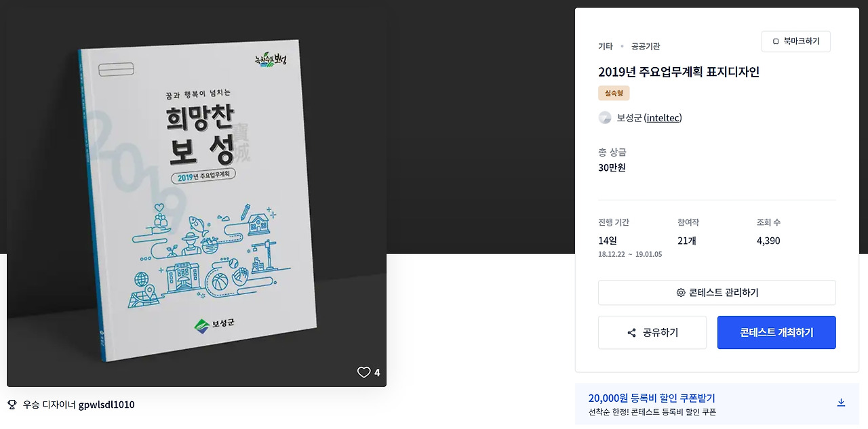Open the book cover design thumbnail

pos(197,198)
